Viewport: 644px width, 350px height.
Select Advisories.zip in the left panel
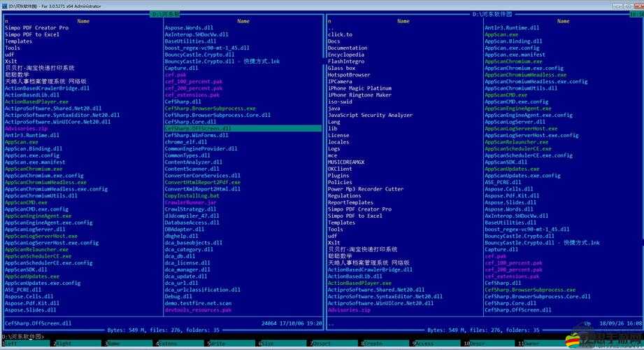point(26,129)
